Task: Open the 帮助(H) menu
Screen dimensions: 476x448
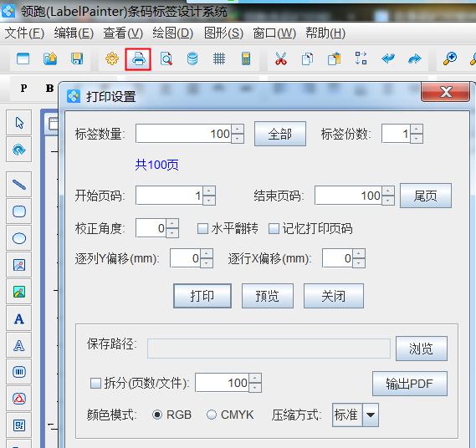Action: (x=325, y=33)
